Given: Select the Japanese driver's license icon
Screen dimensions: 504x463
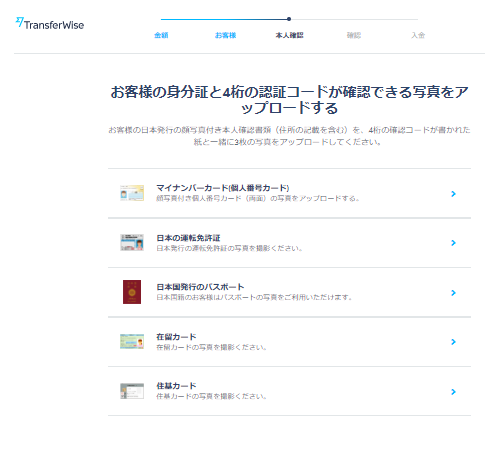Looking at the screenshot, I should [x=132, y=242].
